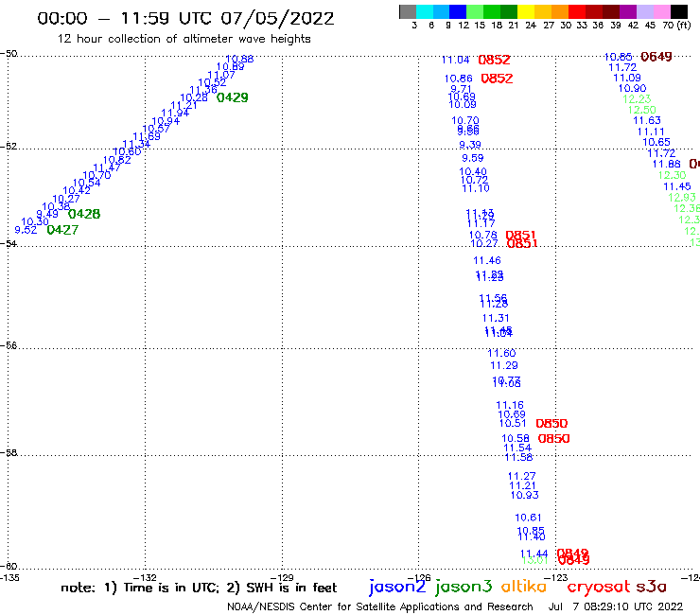Viewport: 700px width, 615px height.
Task: Select the light green value "12.93"
Action: click(x=682, y=198)
